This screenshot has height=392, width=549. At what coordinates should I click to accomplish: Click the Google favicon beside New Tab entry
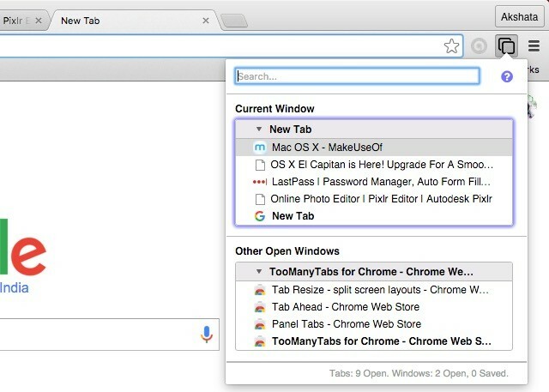click(260, 216)
